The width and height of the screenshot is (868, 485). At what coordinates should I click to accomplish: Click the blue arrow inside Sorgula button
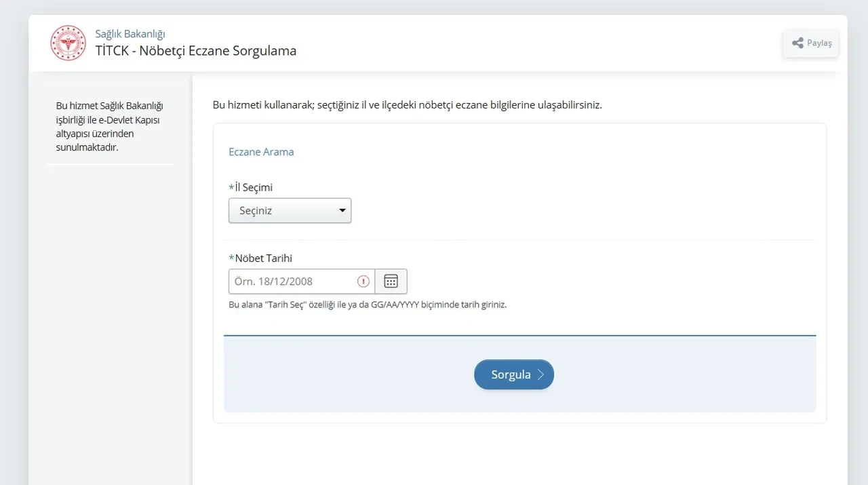(540, 374)
